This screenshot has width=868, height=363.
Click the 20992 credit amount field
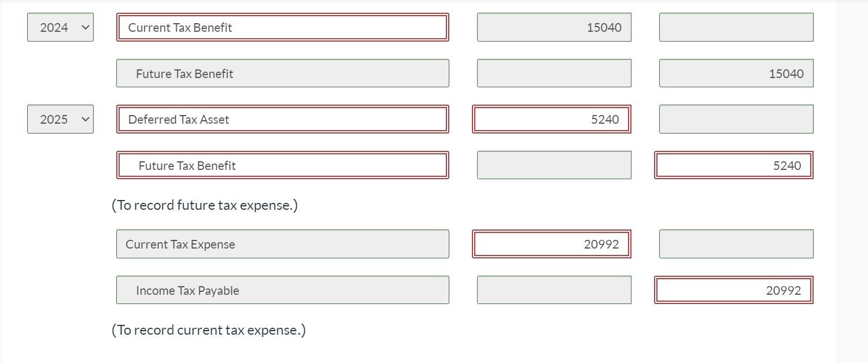pyautogui.click(x=734, y=290)
